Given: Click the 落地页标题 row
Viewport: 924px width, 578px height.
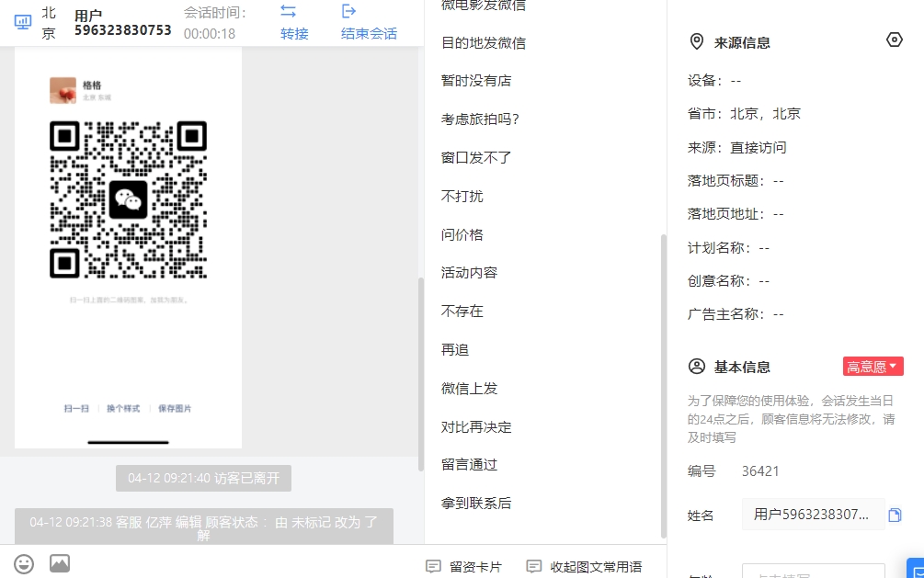Looking at the screenshot, I should pyautogui.click(x=736, y=181).
